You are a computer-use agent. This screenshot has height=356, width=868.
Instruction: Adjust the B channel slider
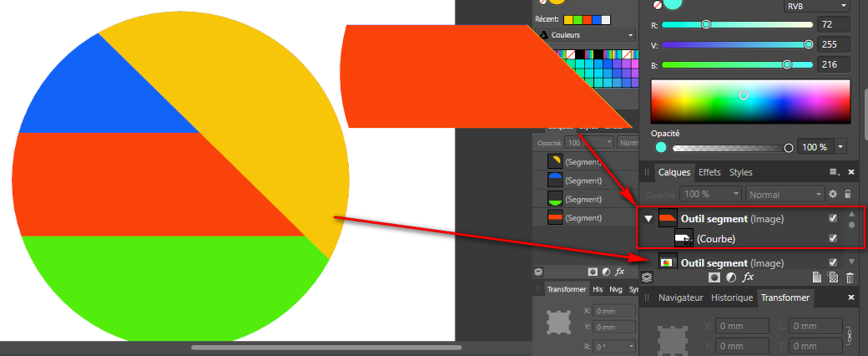[x=737, y=65]
